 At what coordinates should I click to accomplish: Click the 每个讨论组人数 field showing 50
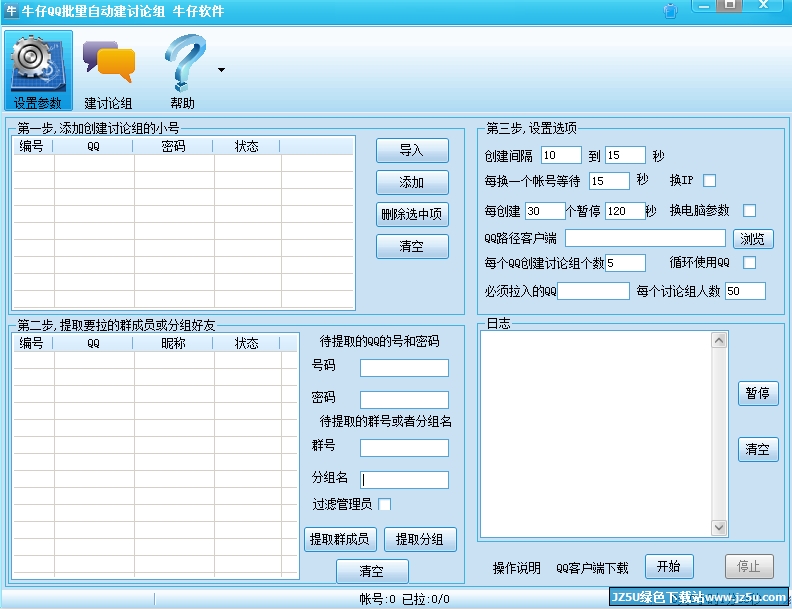[746, 291]
